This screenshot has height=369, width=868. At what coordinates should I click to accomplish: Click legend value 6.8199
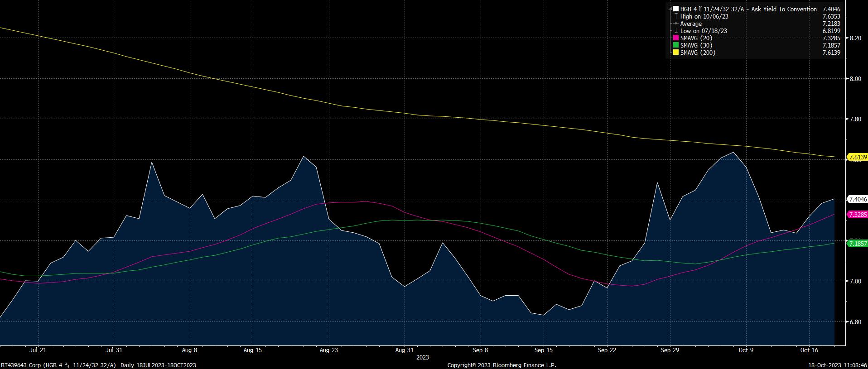point(831,31)
